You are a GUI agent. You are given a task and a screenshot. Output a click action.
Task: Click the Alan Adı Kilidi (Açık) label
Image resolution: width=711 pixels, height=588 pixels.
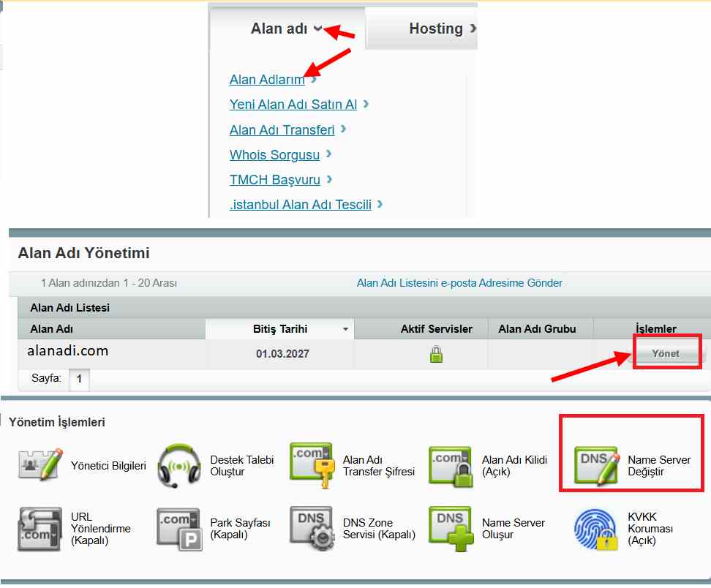click(515, 466)
